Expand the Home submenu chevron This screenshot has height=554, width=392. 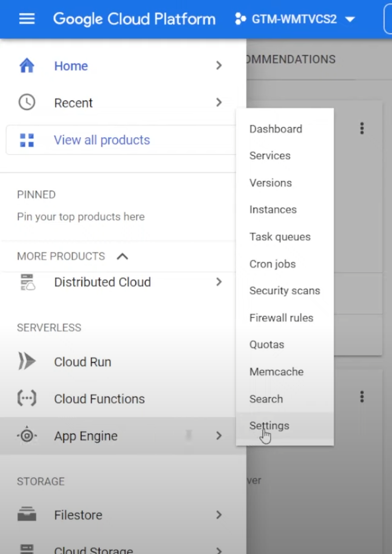tap(219, 66)
